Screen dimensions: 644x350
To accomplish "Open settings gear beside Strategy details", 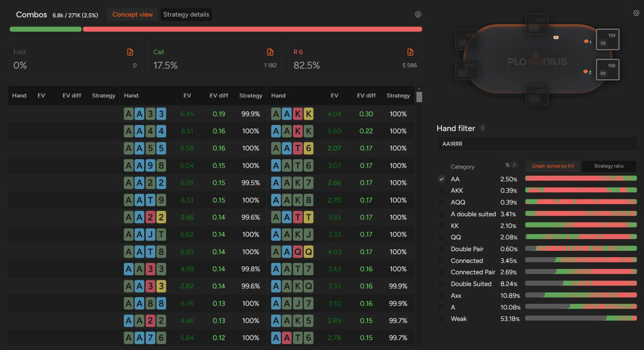I will tap(418, 14).
